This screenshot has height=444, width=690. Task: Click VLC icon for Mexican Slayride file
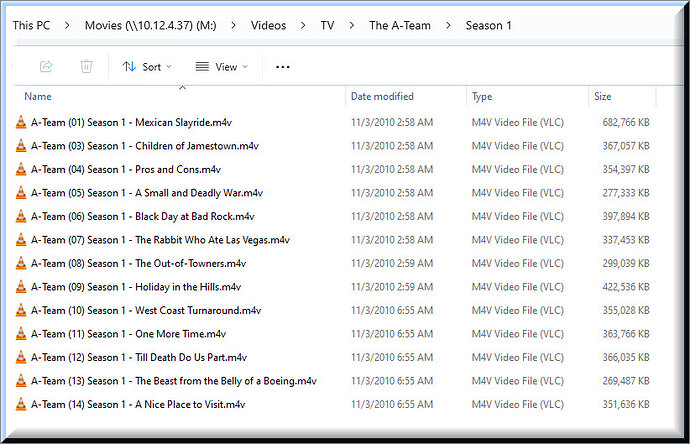(21, 122)
